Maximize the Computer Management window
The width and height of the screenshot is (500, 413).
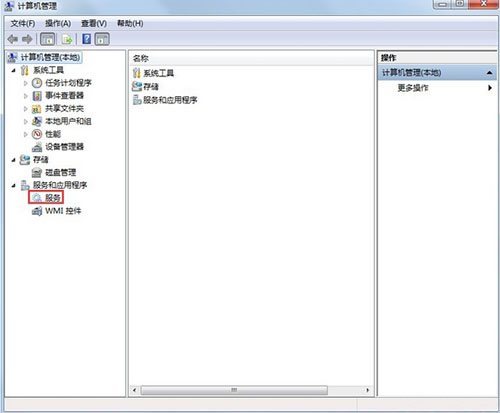(460, 4)
